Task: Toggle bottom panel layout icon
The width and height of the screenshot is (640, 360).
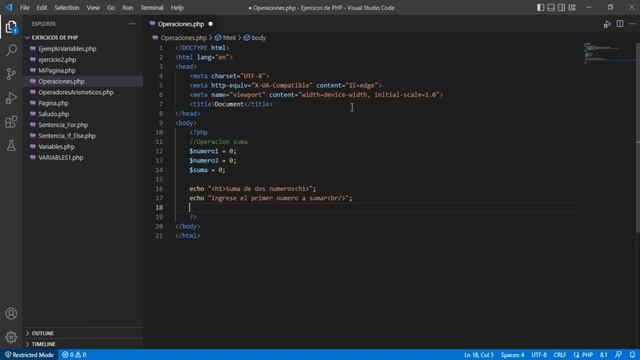Action: (551, 7)
